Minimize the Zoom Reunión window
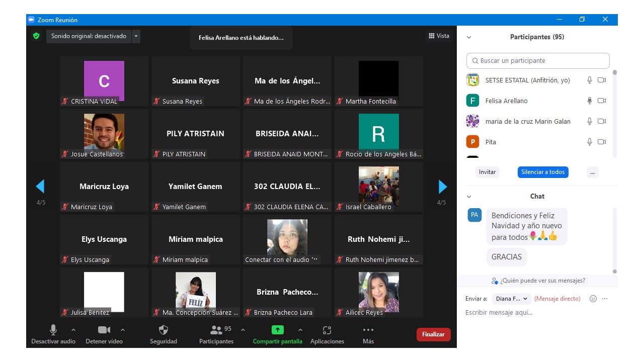The image size is (644, 362). [x=559, y=20]
